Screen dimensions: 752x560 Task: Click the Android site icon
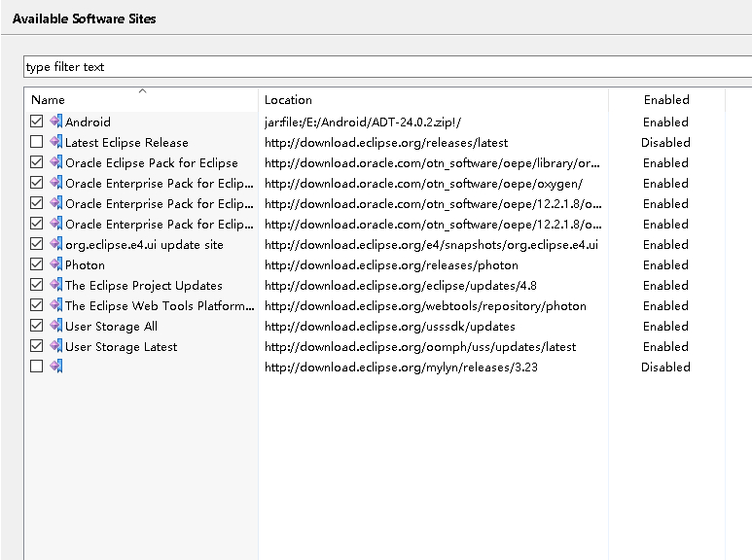tap(55, 122)
